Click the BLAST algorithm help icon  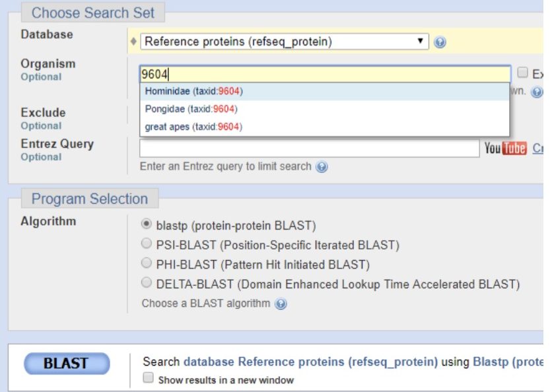pos(281,304)
